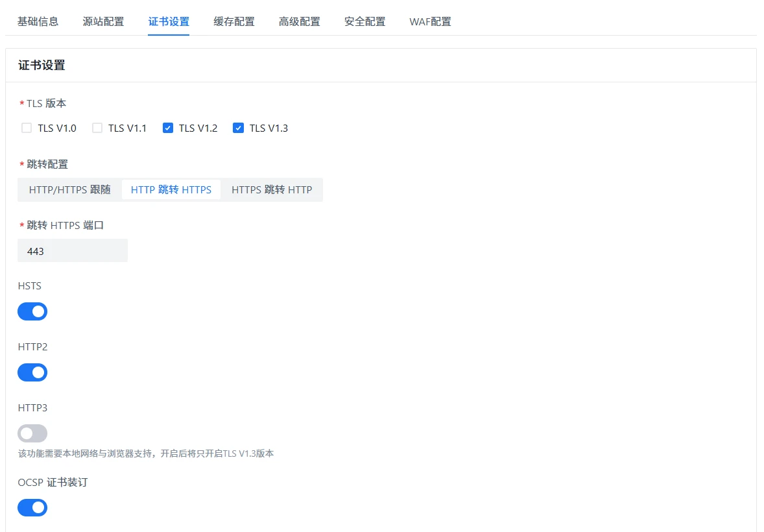This screenshot has height=532, width=764.
Task: Choose the HTTP 跳转 HTTPS option
Action: [x=171, y=190]
